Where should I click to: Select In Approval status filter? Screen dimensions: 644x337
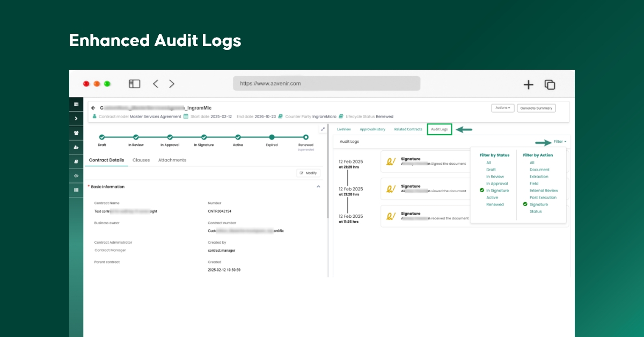(497, 184)
